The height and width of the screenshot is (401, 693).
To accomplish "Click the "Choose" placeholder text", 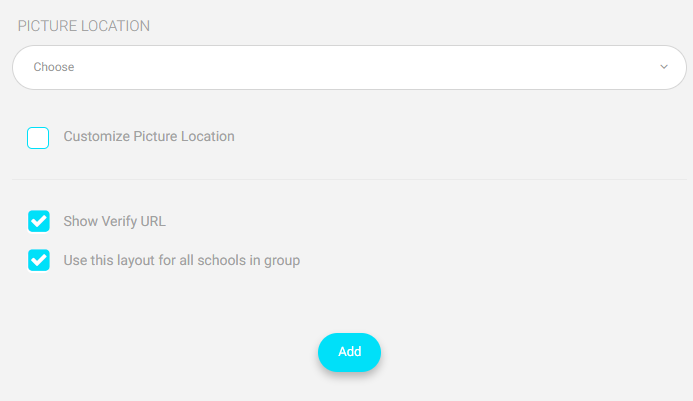I will [x=54, y=67].
